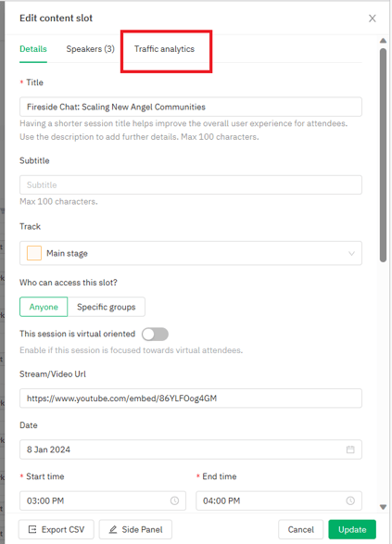Click the clock icon in End time
Screen dimensions: 392x544
click(350, 500)
